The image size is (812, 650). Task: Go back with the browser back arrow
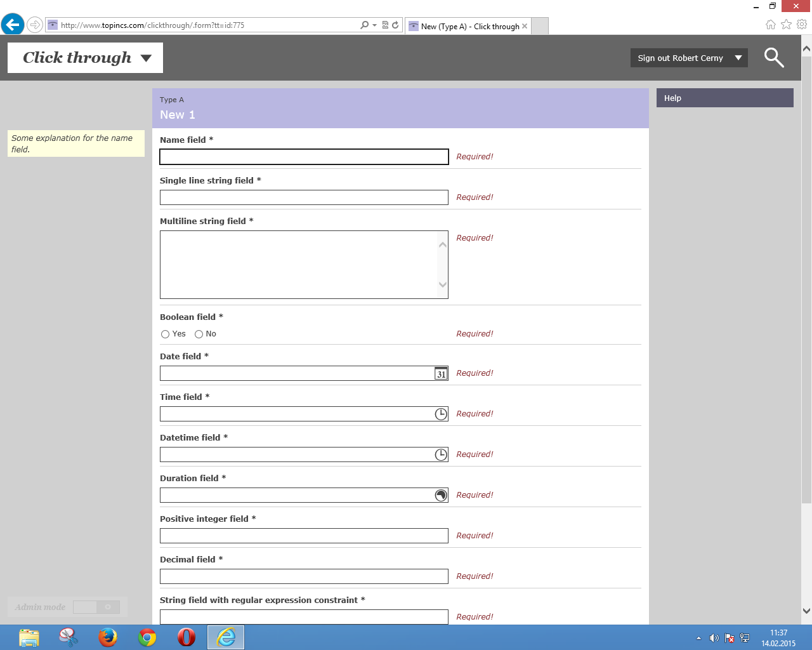tap(13, 25)
